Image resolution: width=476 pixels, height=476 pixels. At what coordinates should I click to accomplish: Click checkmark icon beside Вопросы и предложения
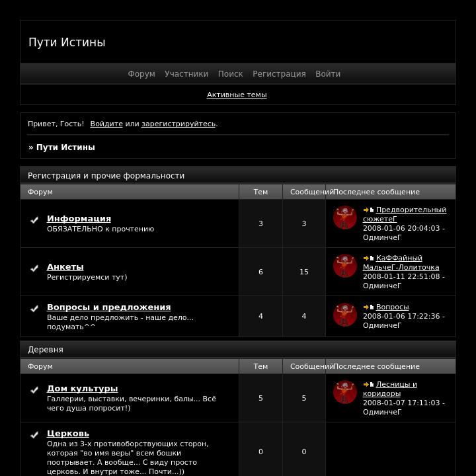pos(34,309)
